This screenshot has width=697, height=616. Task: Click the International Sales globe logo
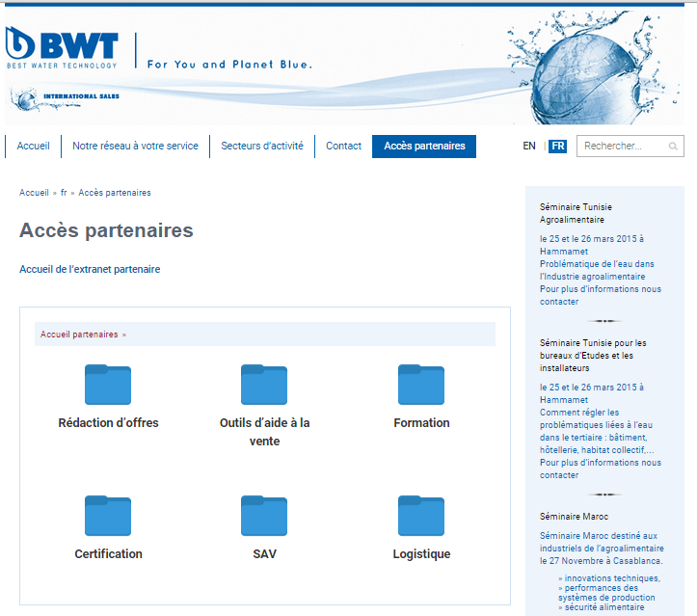pos(66,98)
